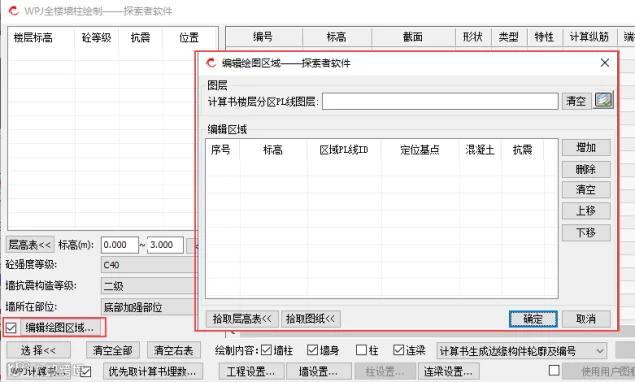Click the 序号 column header
635x383 pixels.
(221, 150)
